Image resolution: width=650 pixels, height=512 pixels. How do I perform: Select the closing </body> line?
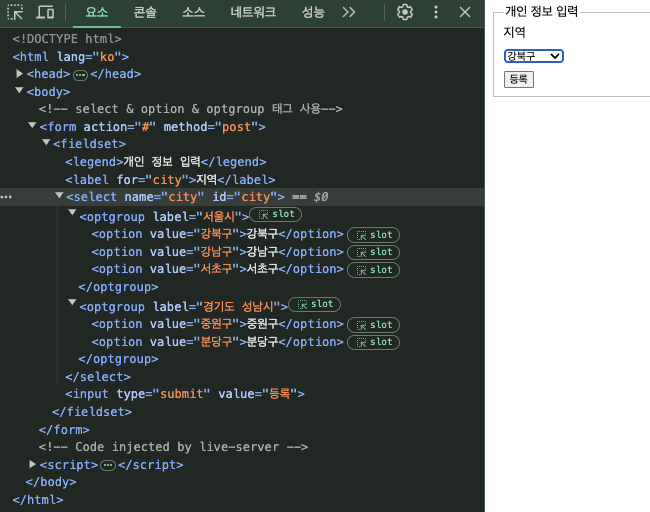coord(51,482)
